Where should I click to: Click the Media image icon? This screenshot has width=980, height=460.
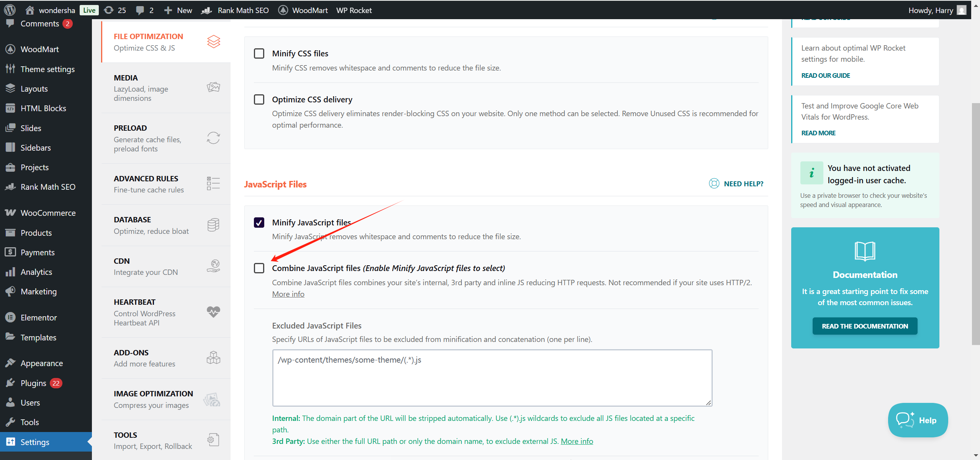[x=213, y=87]
